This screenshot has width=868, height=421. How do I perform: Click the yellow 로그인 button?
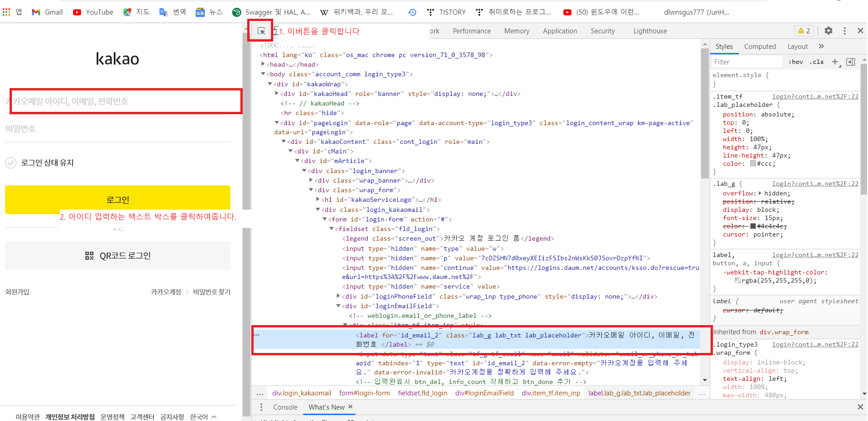118,200
